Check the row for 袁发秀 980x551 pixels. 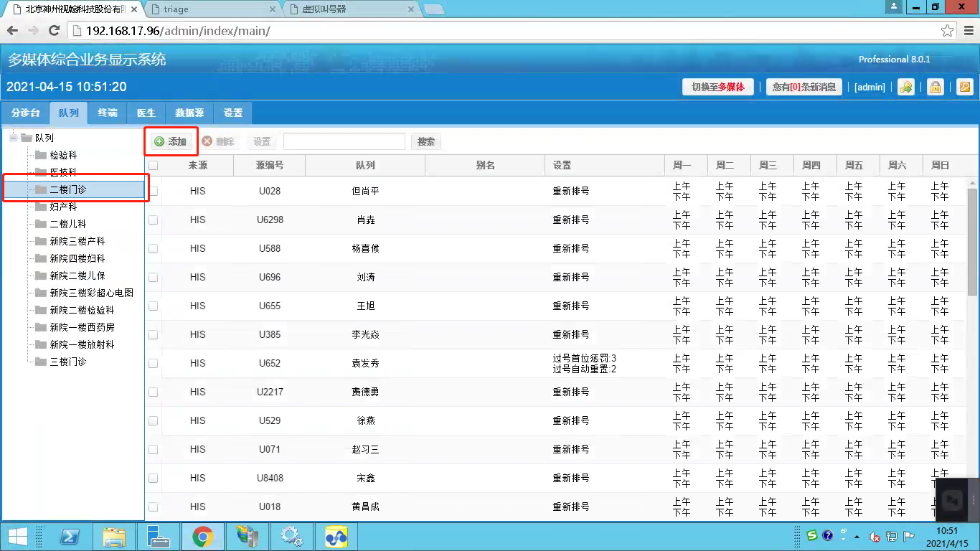[x=153, y=363]
